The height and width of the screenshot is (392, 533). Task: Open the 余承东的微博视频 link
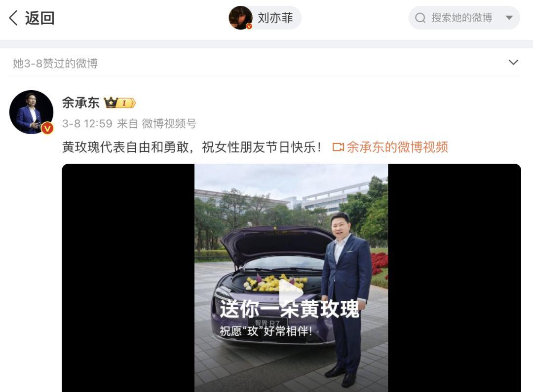point(397,147)
